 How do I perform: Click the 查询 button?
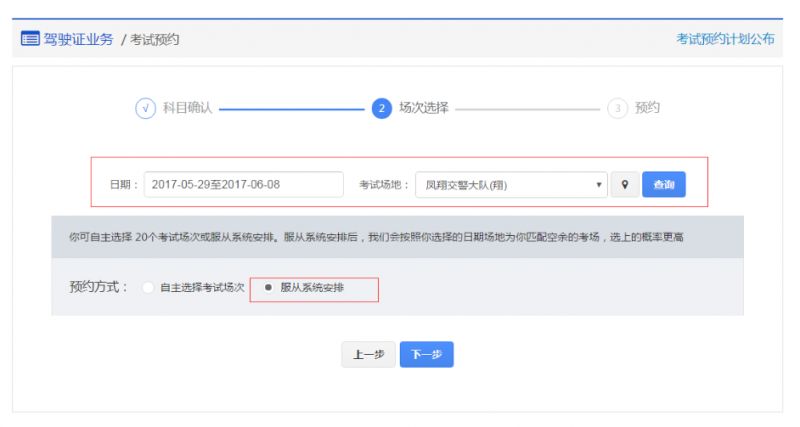[x=664, y=185]
